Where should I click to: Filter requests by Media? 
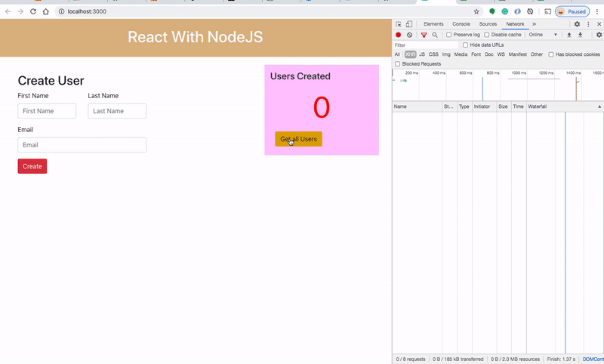[x=461, y=54]
